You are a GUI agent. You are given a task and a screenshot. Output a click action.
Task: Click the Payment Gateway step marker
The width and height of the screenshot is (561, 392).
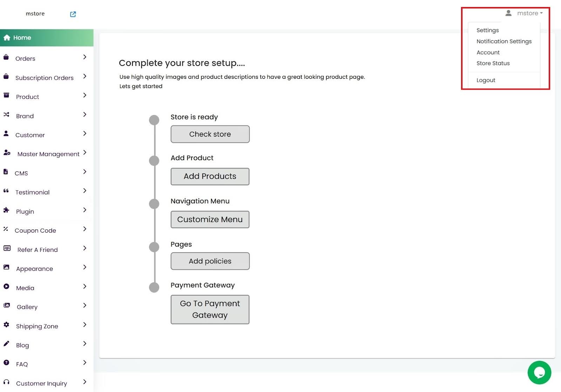pos(154,287)
